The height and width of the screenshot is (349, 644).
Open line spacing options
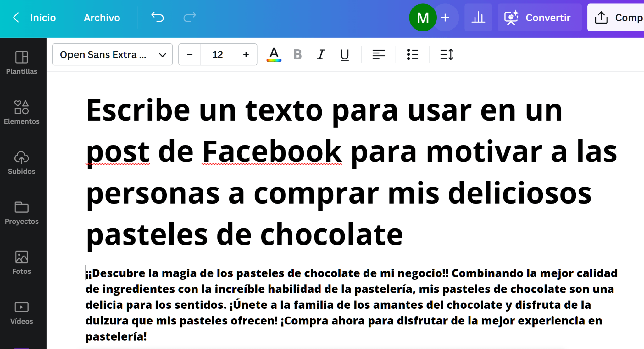(x=447, y=54)
